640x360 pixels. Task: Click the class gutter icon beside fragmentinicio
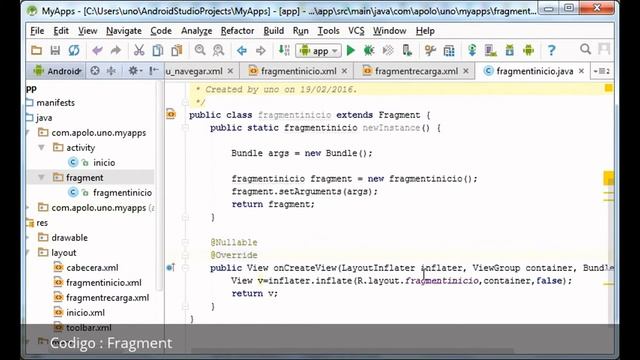click(171, 114)
